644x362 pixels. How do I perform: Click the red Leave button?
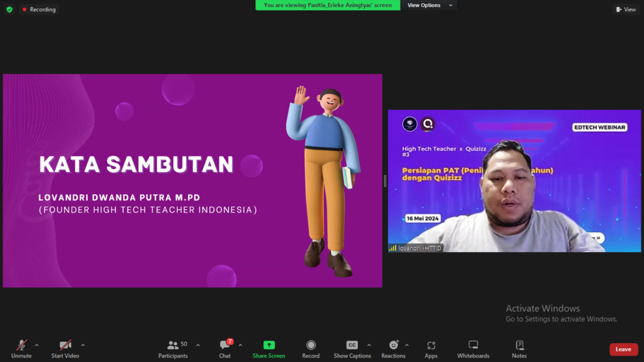(623, 349)
